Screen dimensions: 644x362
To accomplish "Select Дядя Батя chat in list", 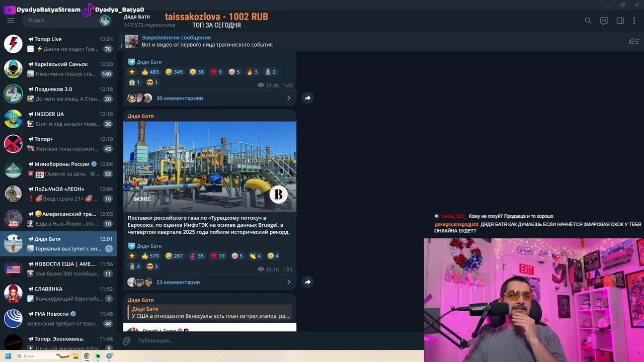I will [x=58, y=244].
